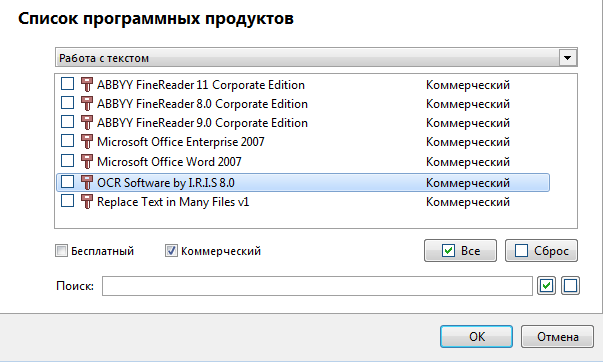
Task: Click the Сброс reset button
Action: pos(541,251)
